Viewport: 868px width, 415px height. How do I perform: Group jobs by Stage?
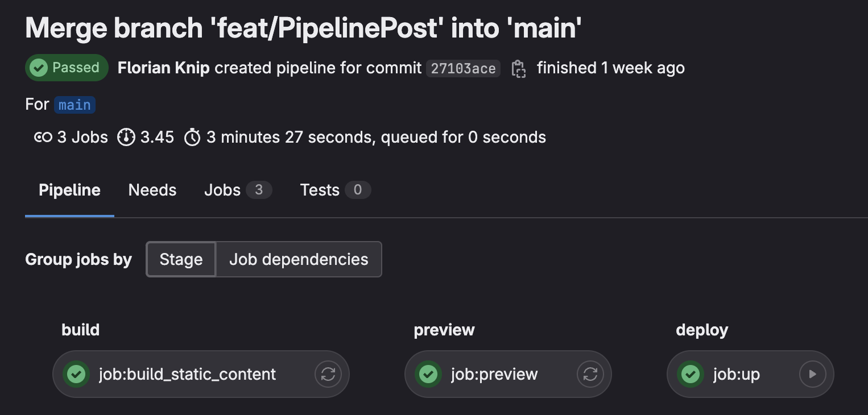[x=181, y=259]
